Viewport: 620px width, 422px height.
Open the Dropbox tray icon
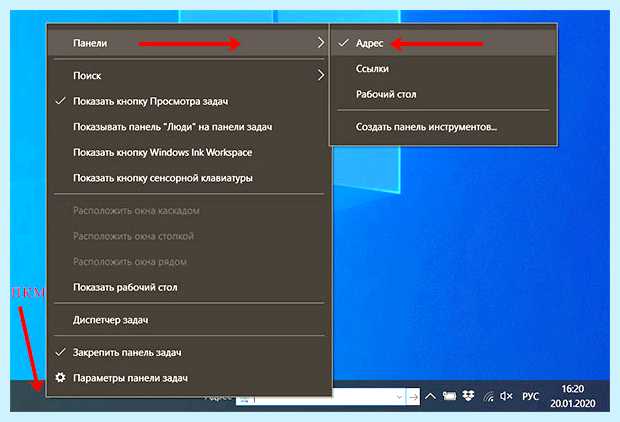[x=468, y=395]
